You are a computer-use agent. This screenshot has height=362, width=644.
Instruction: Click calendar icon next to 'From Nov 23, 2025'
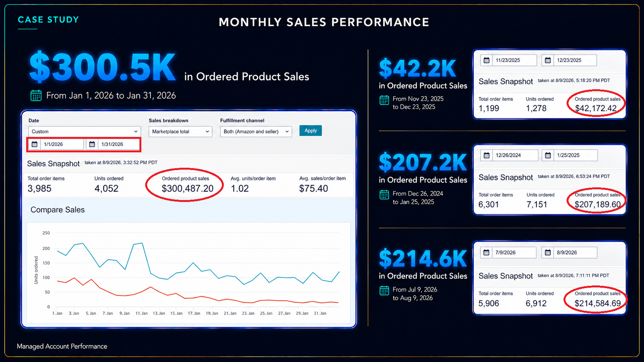pyautogui.click(x=384, y=100)
